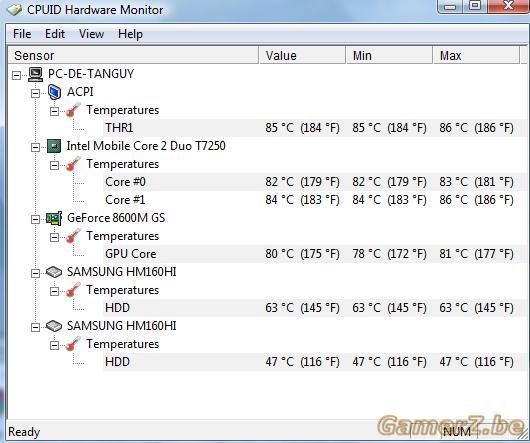The image size is (530, 443).
Task: Click Core #0 current value 82 °C (179 °F)
Action: click(302, 182)
